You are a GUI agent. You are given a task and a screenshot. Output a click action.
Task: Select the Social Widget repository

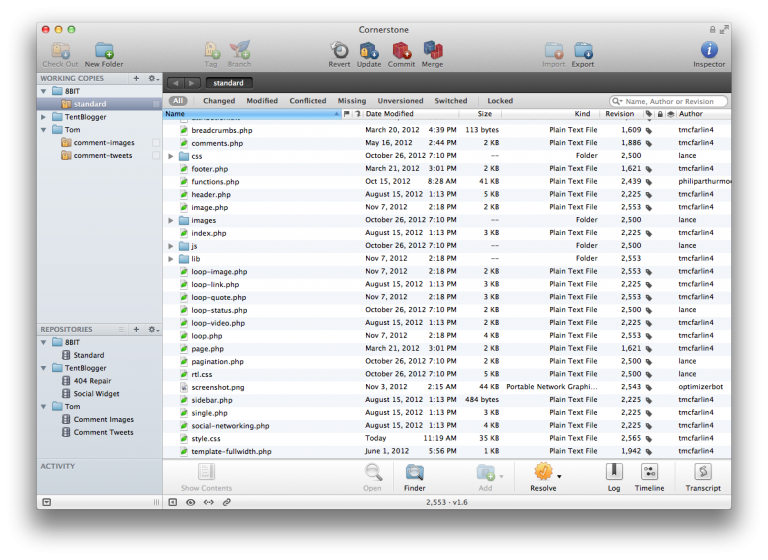(96, 394)
